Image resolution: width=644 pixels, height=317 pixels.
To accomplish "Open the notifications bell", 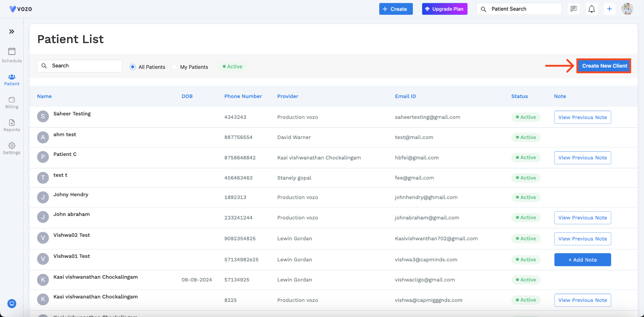I will pyautogui.click(x=591, y=9).
